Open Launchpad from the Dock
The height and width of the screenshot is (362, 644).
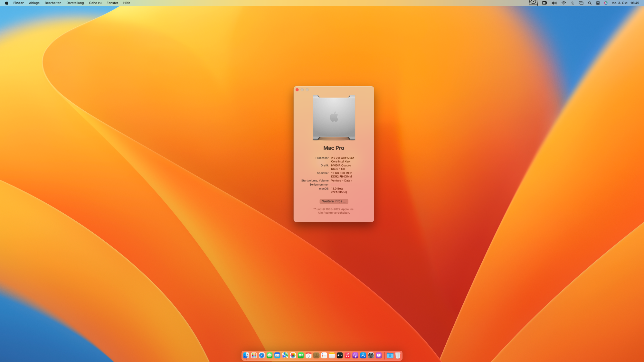[254, 355]
